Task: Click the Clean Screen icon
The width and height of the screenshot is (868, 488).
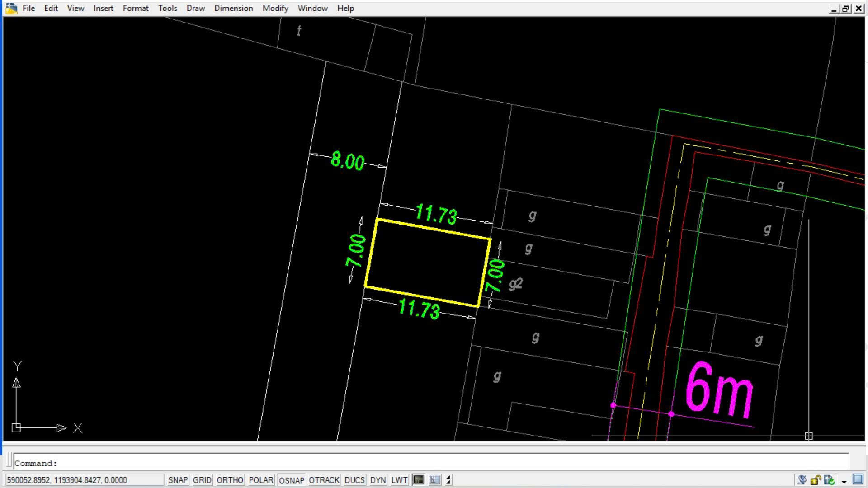Action: tap(858, 479)
